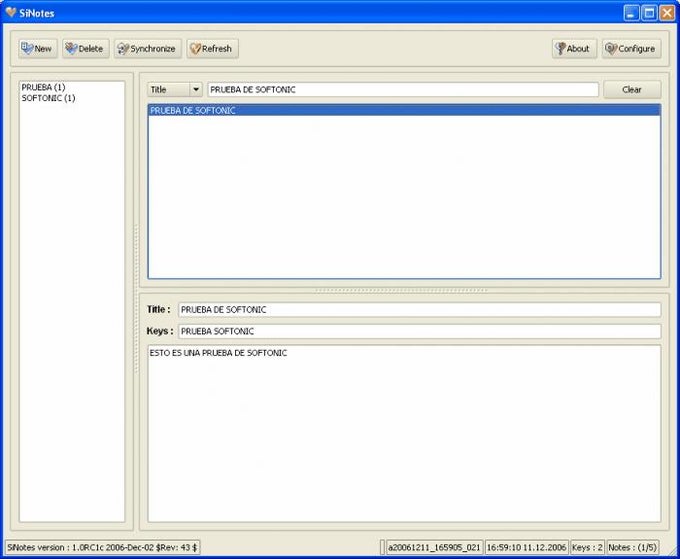Open the Configure settings
The height and width of the screenshot is (559, 680).
pyautogui.click(x=631, y=49)
